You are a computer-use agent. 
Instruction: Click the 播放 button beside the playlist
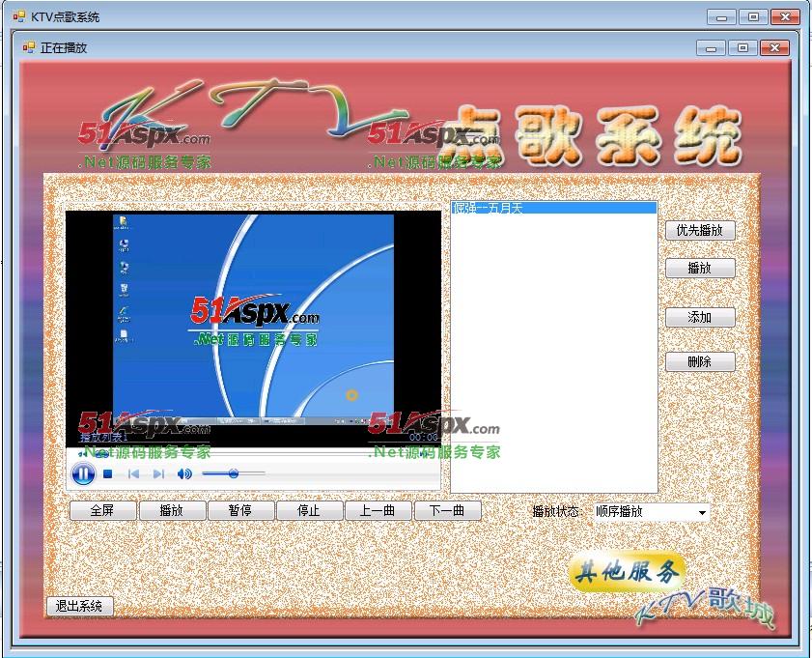click(x=700, y=268)
